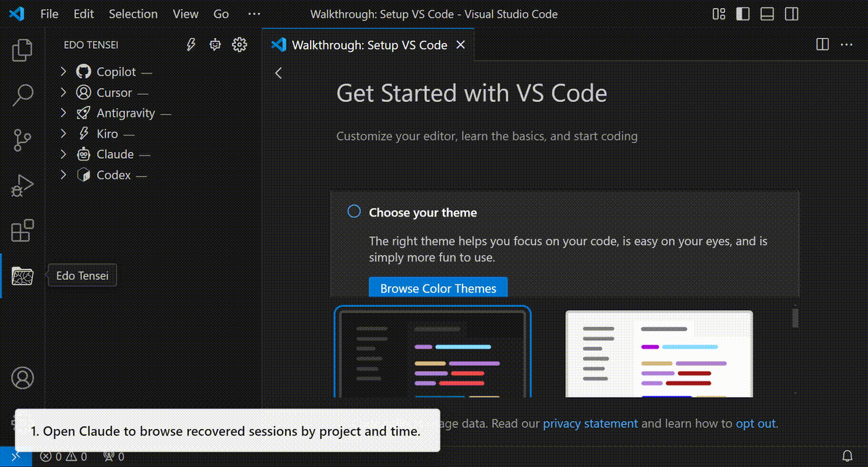Click the Choose your theme heading
This screenshot has width=868, height=467.
tap(423, 212)
